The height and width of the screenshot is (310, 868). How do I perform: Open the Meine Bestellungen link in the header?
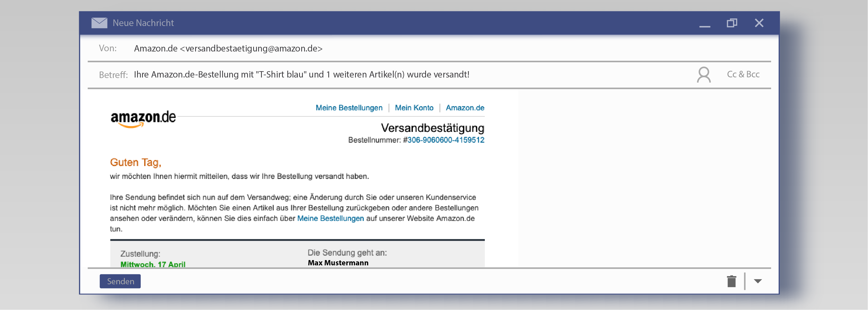[349, 108]
